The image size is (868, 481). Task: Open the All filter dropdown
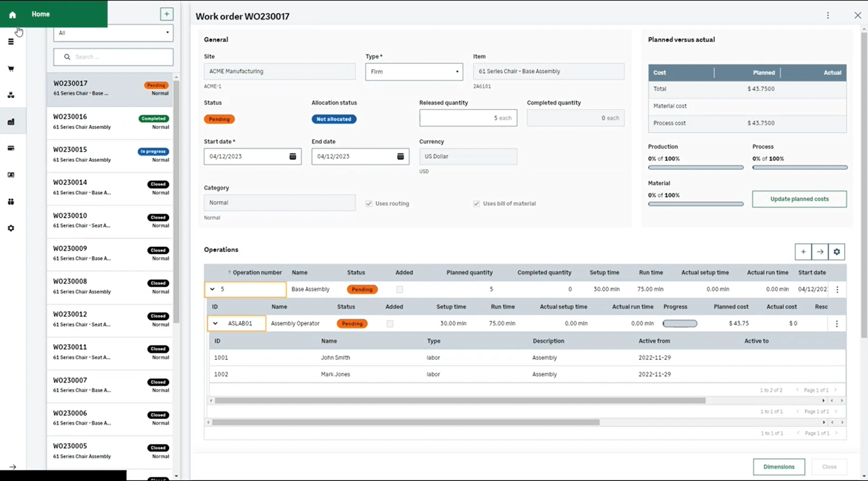tap(113, 33)
